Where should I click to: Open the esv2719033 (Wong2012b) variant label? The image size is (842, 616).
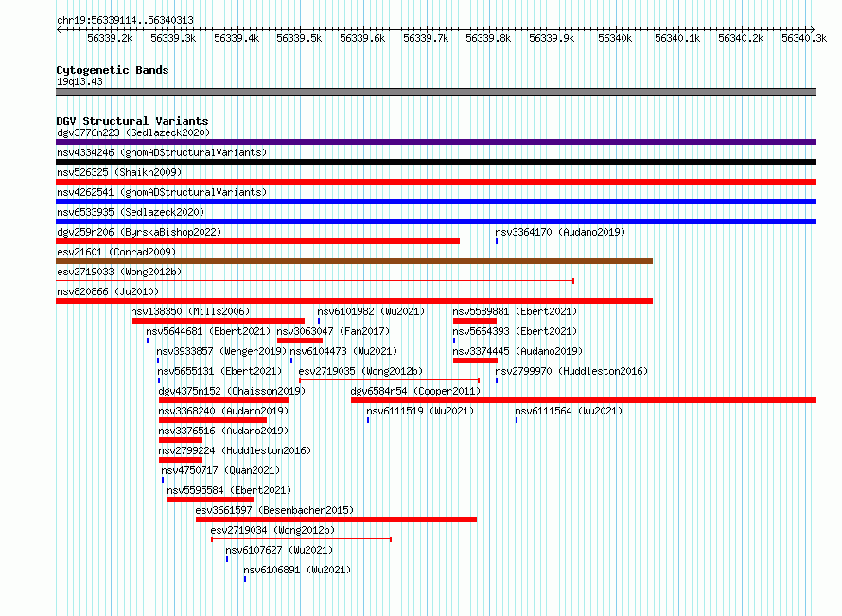(x=119, y=272)
